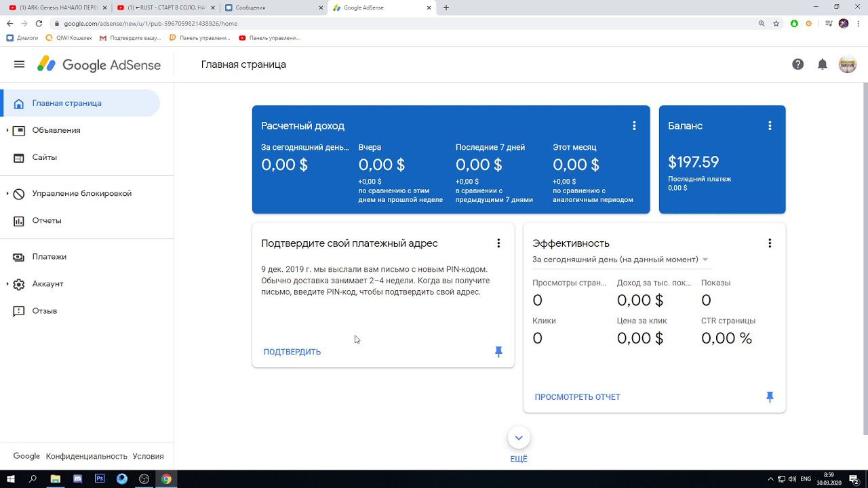Open the hamburger main menu
Viewport: 868px width, 488px height.
(19, 64)
